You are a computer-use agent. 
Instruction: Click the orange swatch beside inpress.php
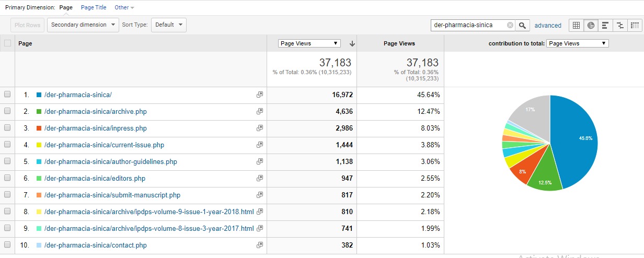pos(39,128)
